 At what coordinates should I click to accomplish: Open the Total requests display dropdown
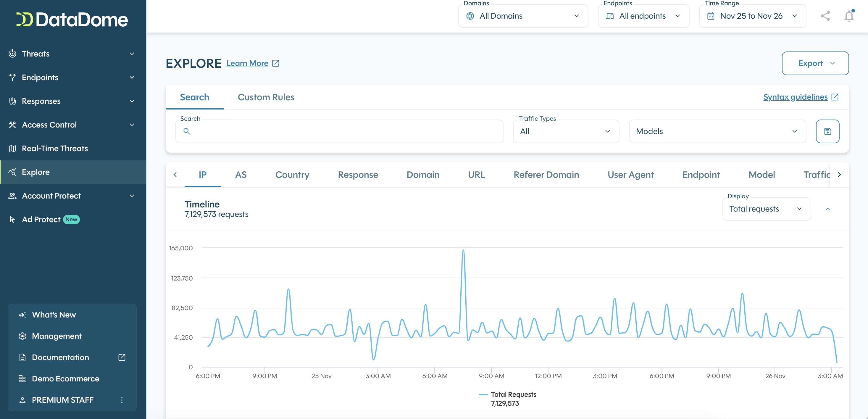click(x=766, y=209)
